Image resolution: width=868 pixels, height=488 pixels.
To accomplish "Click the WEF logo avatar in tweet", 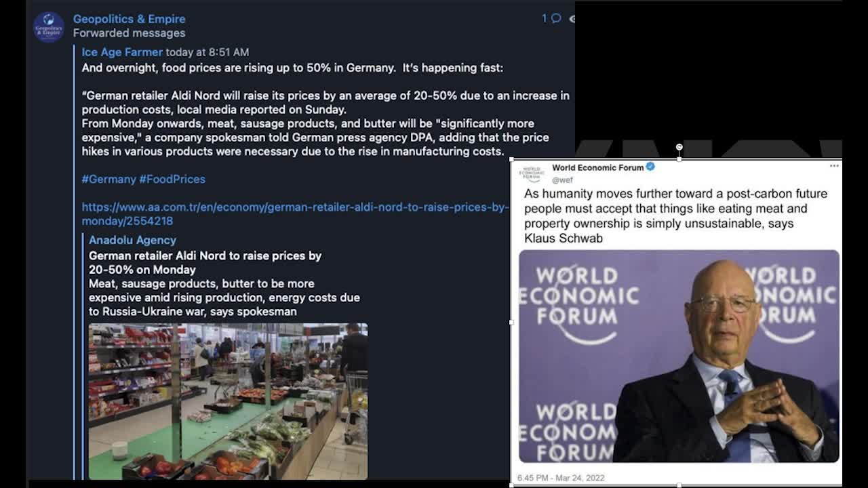I will tap(532, 173).
